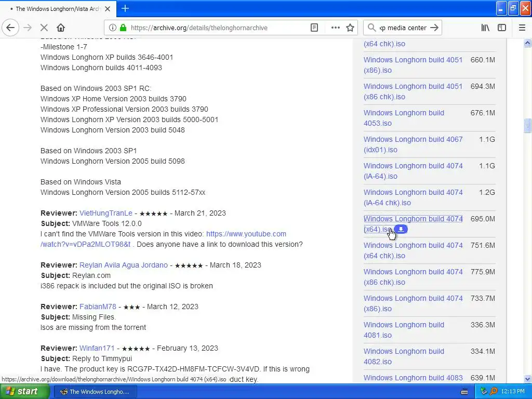Click the tray security shield icon

484,392
